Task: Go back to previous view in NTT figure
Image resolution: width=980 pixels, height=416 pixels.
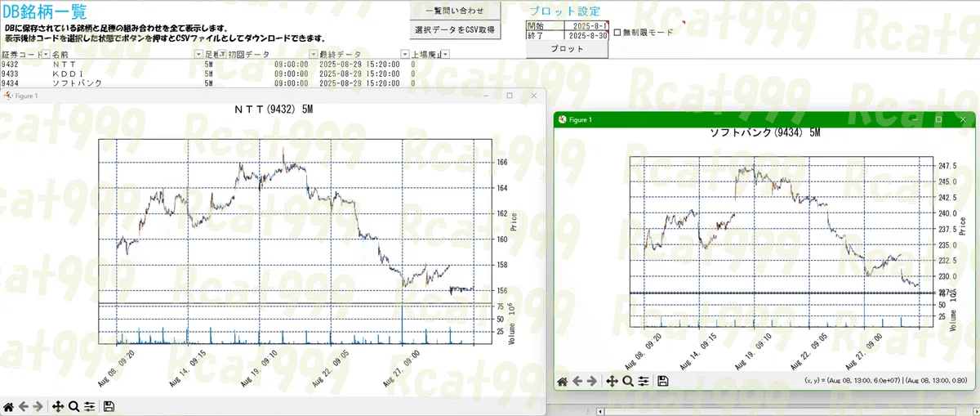Action: tap(24, 406)
